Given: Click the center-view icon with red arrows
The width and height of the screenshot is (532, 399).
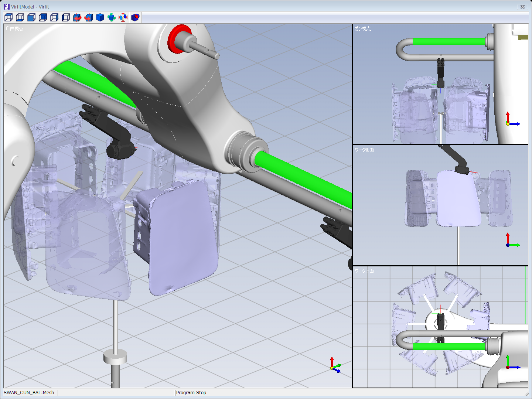Looking at the screenshot, I should pos(123,17).
